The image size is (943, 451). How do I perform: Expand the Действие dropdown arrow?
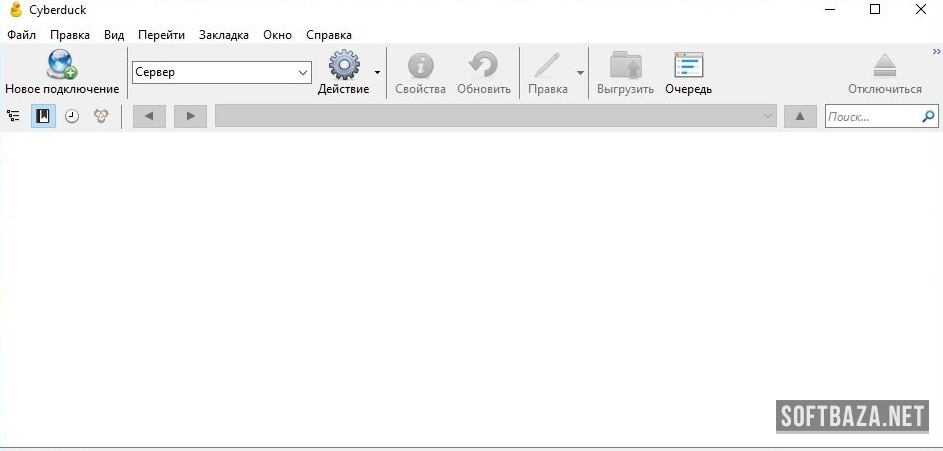pyautogui.click(x=377, y=72)
